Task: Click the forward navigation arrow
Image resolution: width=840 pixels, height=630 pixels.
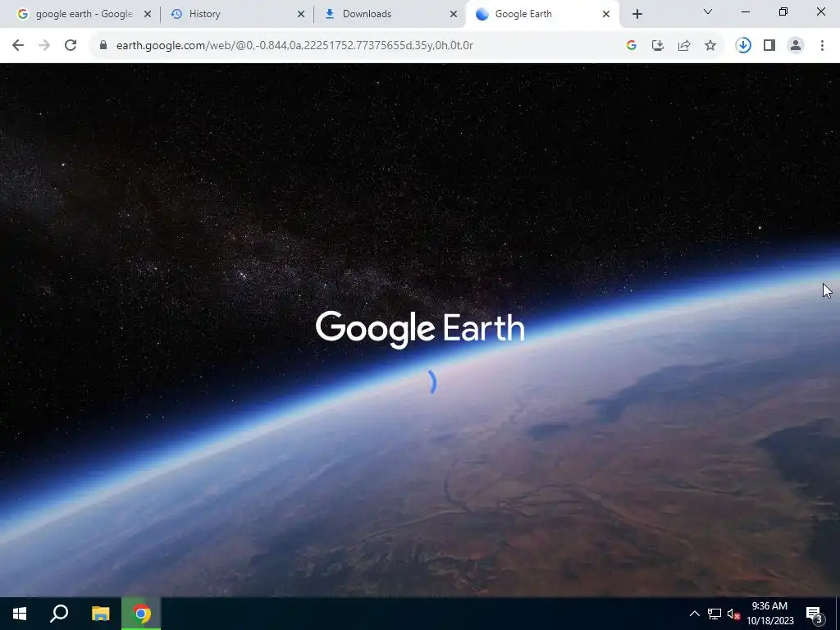Action: pyautogui.click(x=44, y=46)
